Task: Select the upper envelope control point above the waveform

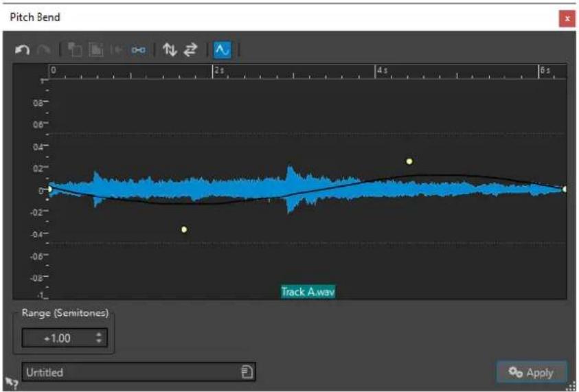Action: tap(409, 161)
